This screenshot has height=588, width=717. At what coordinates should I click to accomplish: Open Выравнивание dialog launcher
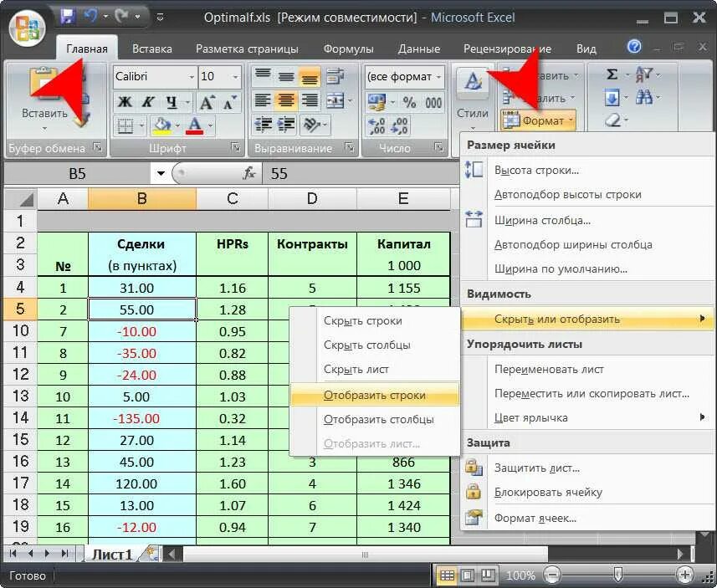pos(350,147)
